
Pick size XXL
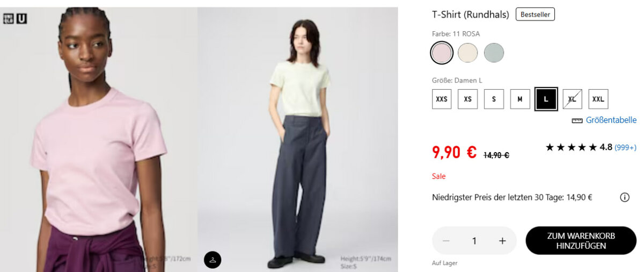(x=598, y=99)
